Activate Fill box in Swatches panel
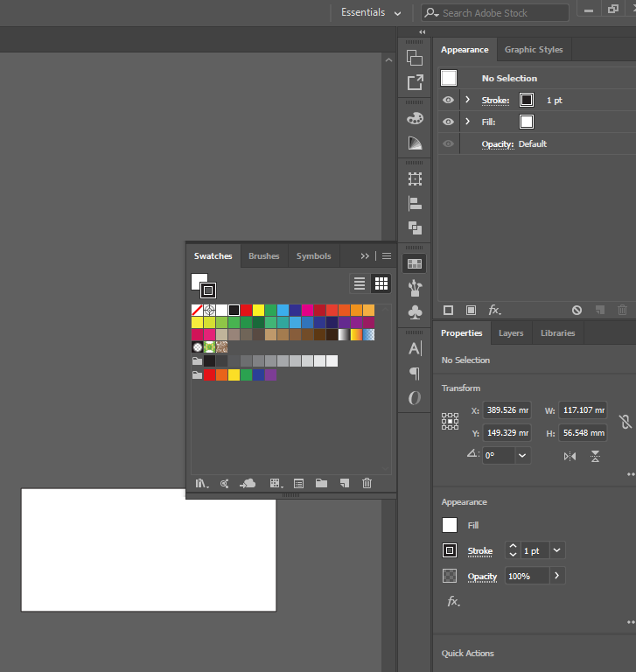Image resolution: width=636 pixels, height=672 pixels. pyautogui.click(x=199, y=281)
